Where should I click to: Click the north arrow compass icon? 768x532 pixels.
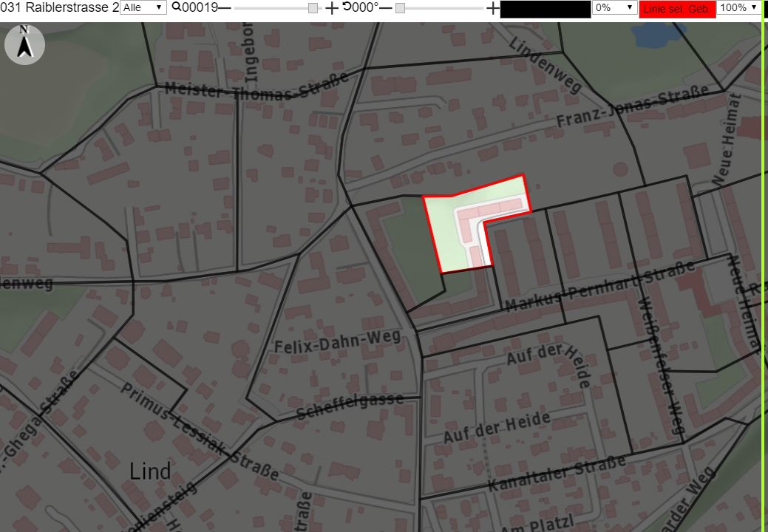pos(24,44)
